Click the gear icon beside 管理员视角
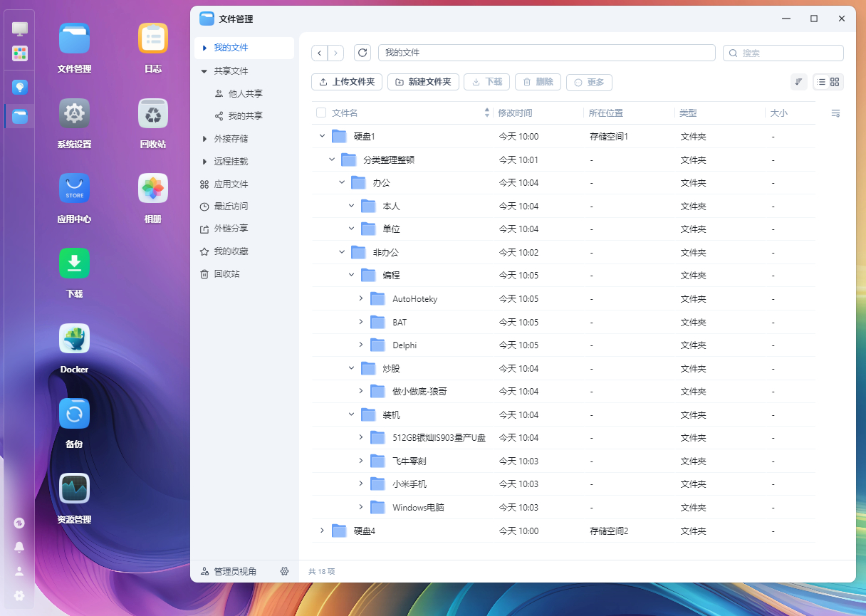This screenshot has width=866, height=616. point(285,571)
